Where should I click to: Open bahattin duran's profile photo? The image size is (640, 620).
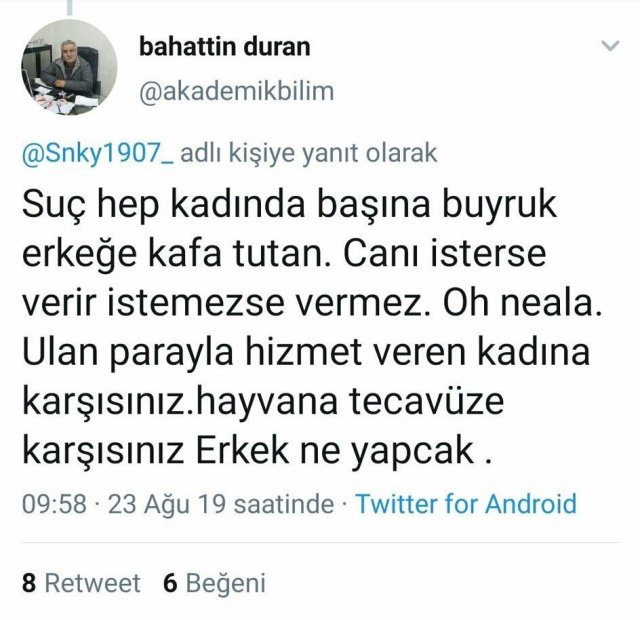69,67
